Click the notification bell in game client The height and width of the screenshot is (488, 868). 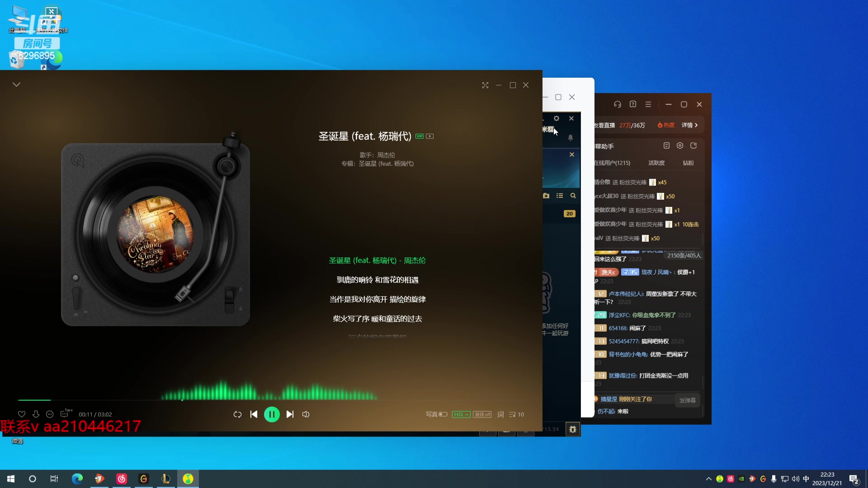(571, 137)
